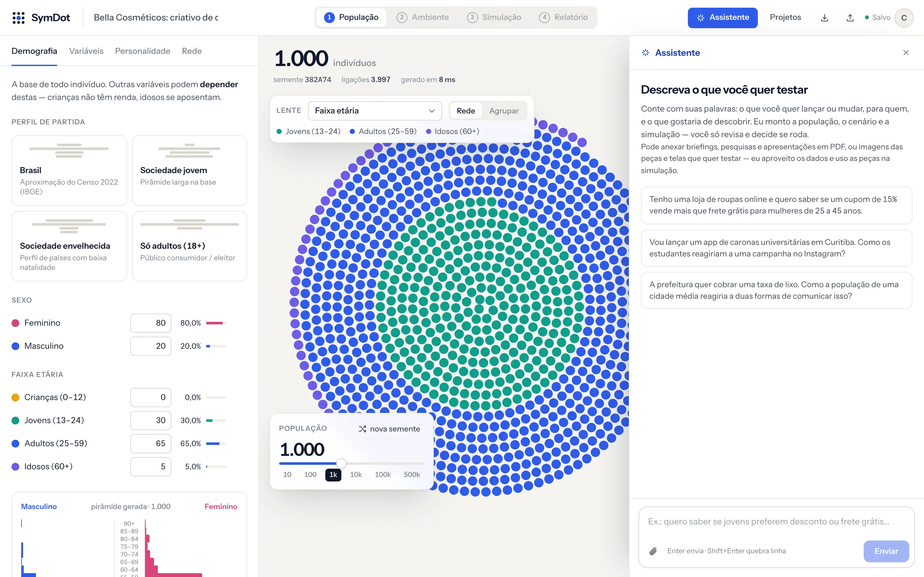Screen dimensions: 924x577
Task: Click the download icon in header
Action: [824, 18]
